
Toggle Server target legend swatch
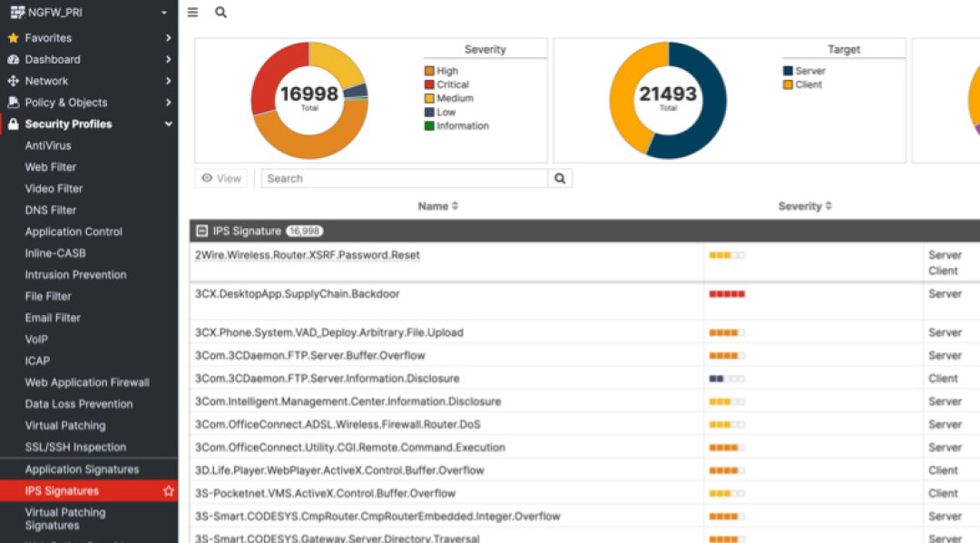[789, 71]
